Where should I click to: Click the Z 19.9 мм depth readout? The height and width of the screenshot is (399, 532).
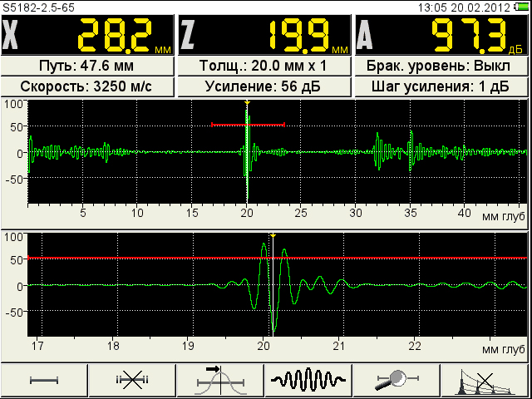click(x=264, y=35)
